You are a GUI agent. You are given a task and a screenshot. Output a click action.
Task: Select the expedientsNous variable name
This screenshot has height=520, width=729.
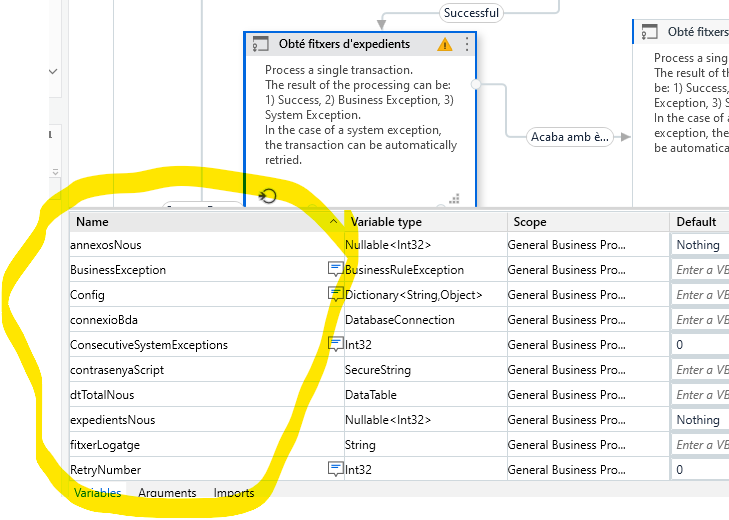click(x=113, y=420)
